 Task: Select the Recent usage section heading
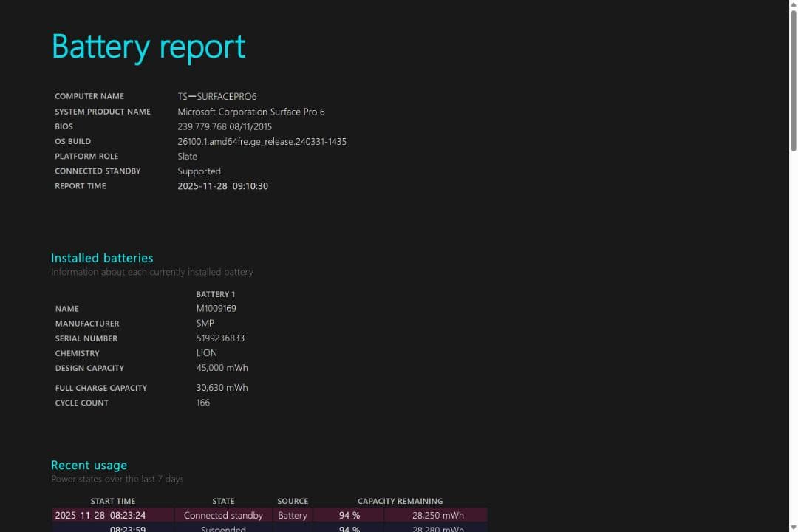[x=89, y=465]
